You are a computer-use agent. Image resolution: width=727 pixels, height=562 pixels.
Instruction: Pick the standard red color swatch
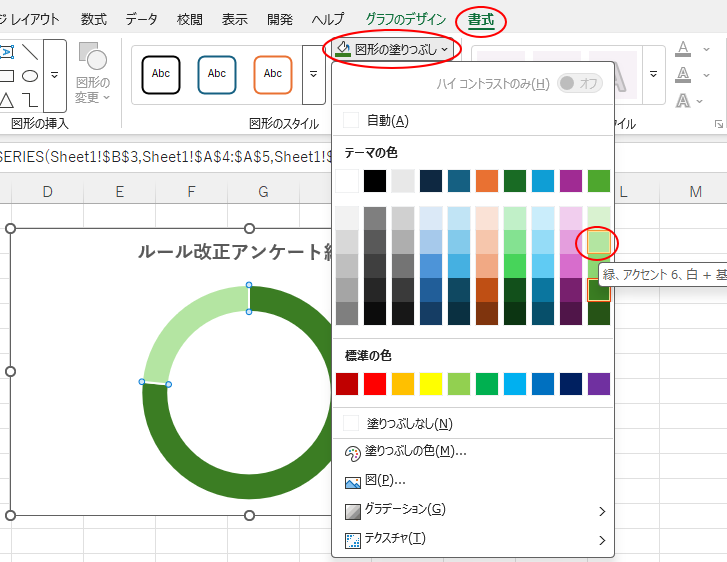coord(375,384)
